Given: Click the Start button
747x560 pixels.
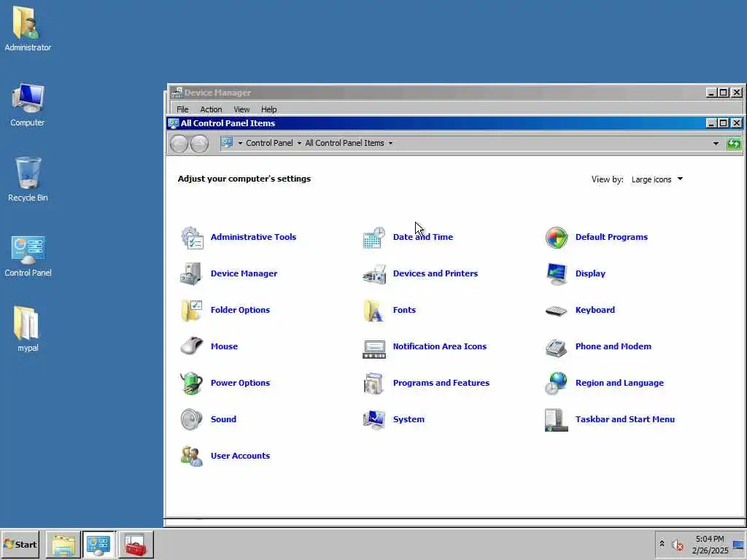Looking at the screenshot, I should [x=20, y=544].
